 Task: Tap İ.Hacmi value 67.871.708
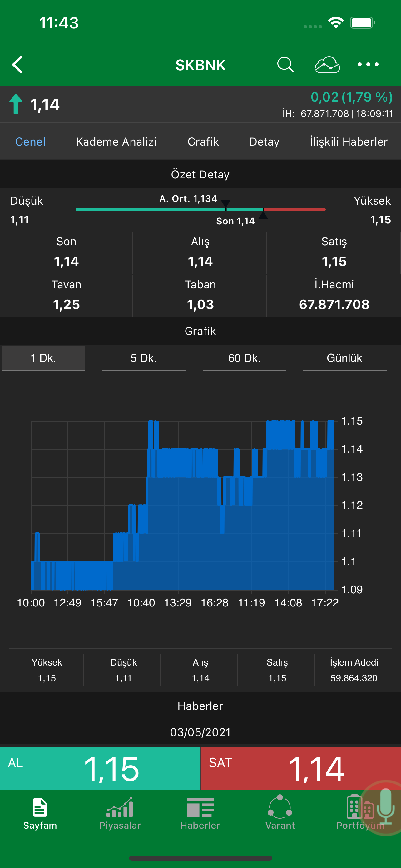(334, 305)
